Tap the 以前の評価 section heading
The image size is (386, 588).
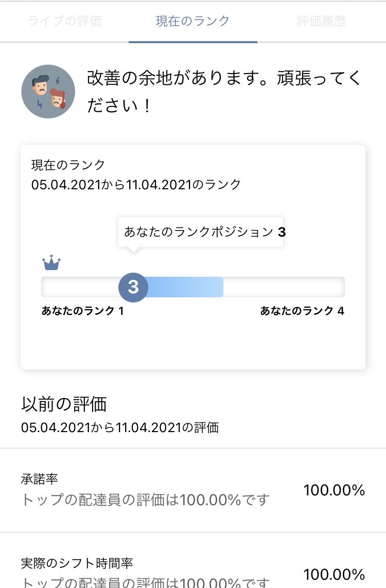pos(64,404)
